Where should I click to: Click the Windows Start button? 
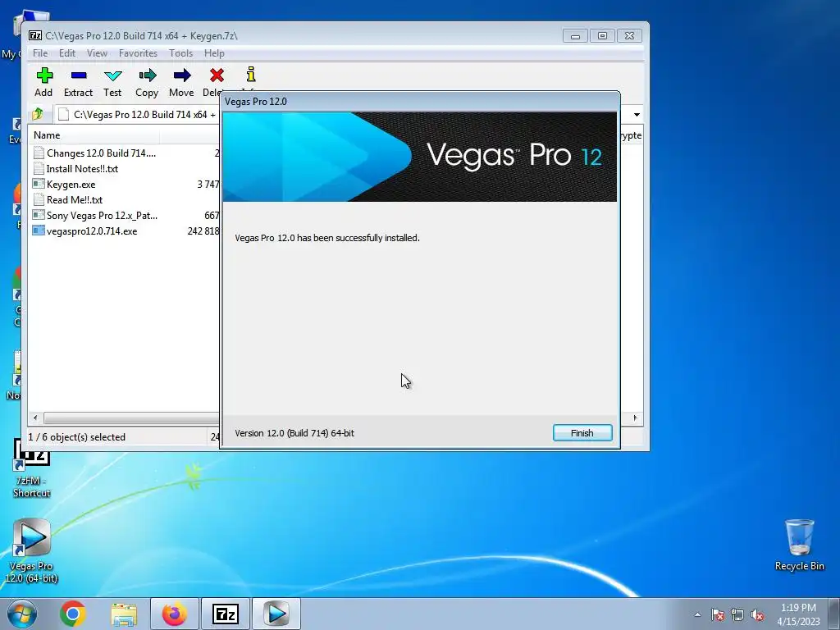(22, 614)
